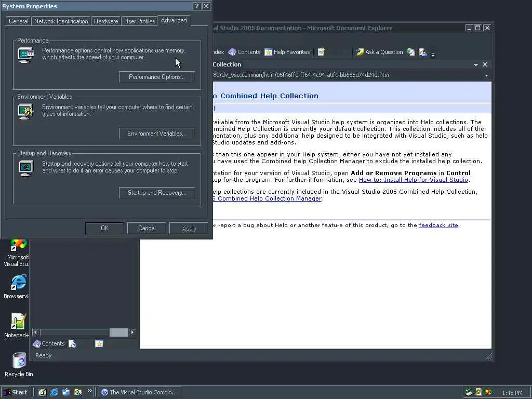Open the Recycle Bin

pyautogui.click(x=19, y=365)
